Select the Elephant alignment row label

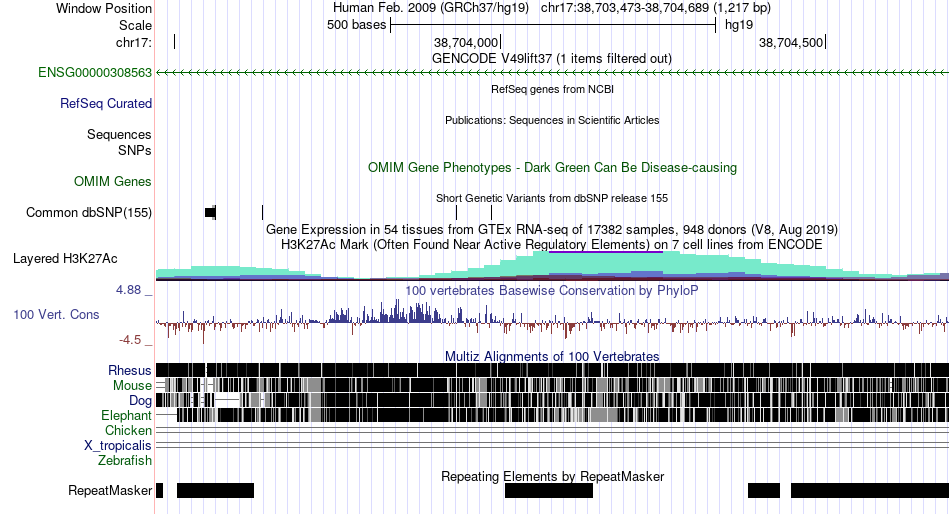coord(126,415)
